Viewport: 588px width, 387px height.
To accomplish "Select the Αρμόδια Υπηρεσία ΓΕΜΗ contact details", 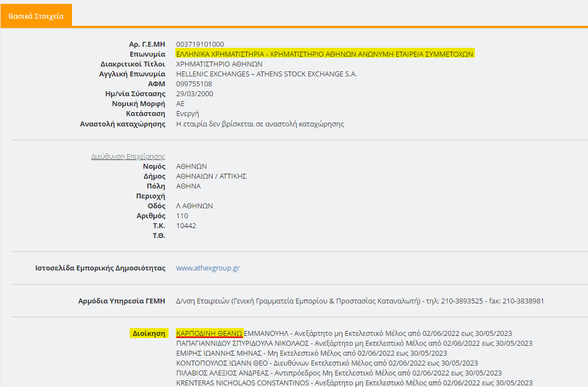I will coord(360,301).
